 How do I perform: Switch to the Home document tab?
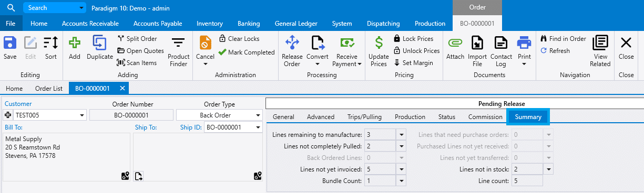(x=14, y=88)
